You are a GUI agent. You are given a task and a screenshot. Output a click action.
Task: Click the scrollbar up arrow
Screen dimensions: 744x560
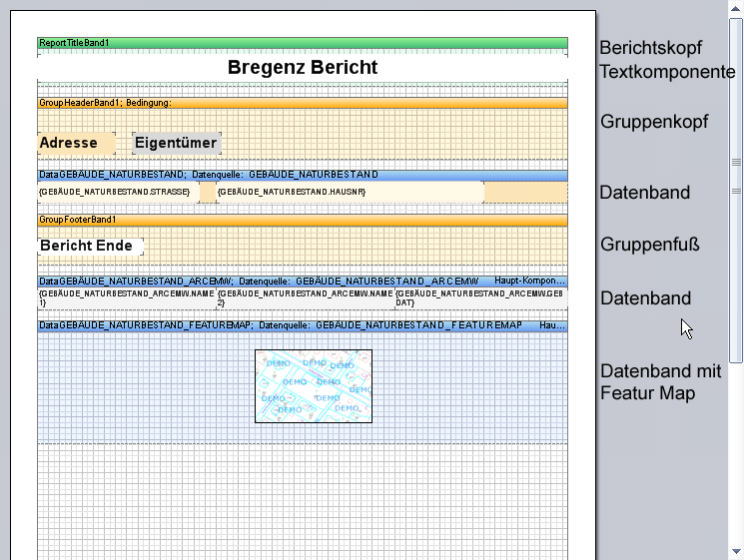point(736,9)
